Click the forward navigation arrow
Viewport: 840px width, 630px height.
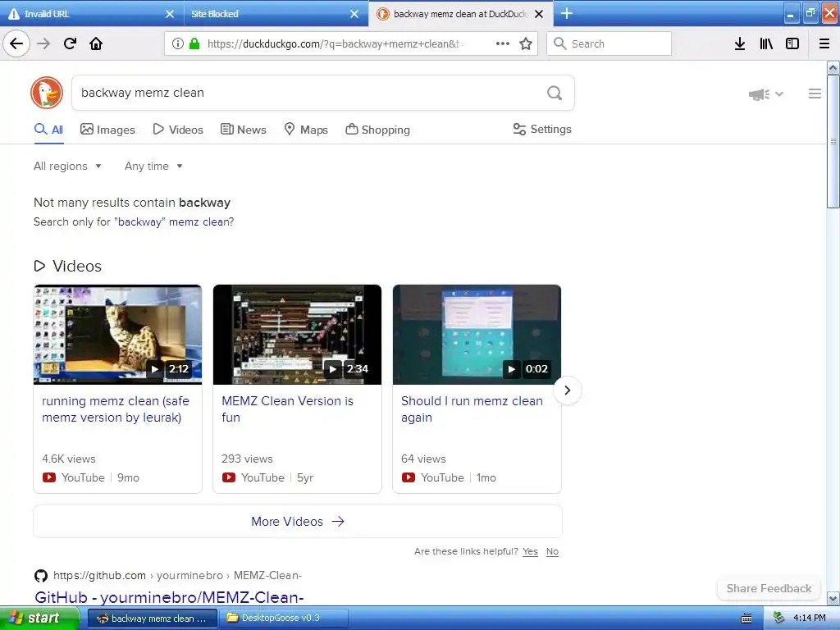click(x=43, y=43)
